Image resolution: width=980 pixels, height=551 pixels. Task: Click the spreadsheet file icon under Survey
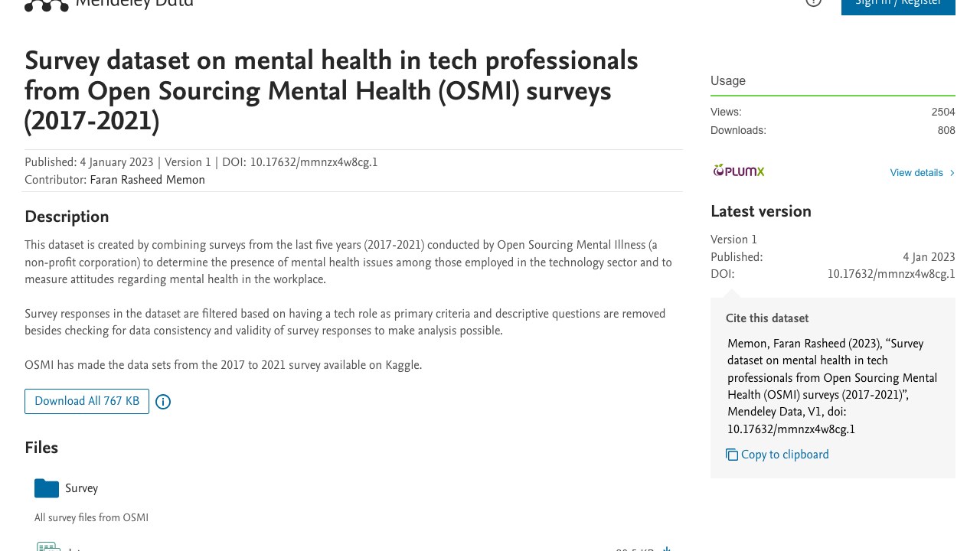point(48,546)
